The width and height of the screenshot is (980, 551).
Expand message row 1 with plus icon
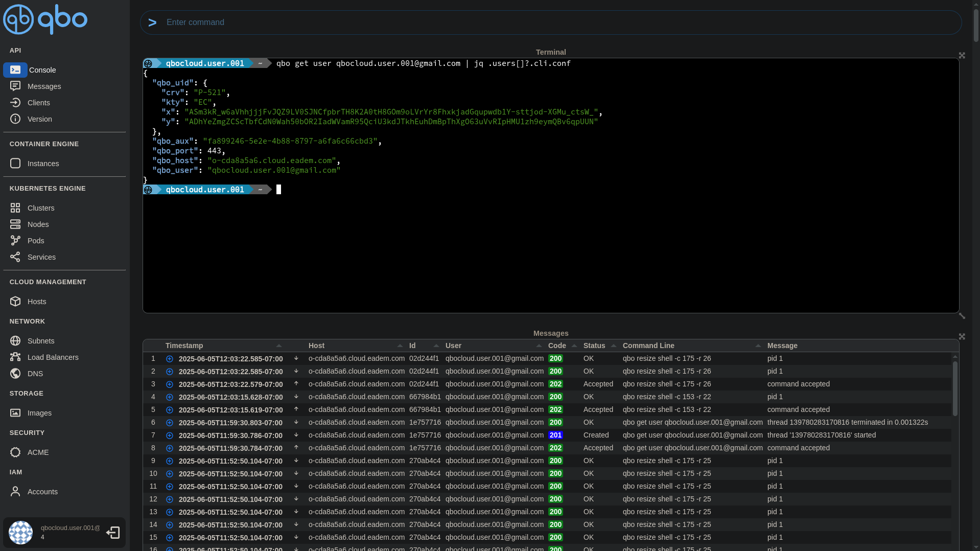click(170, 359)
